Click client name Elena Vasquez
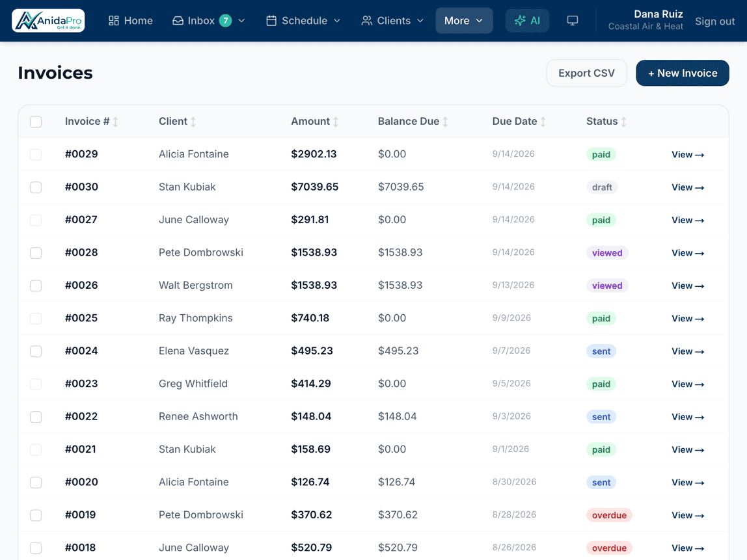Image resolution: width=747 pixels, height=560 pixels. pos(194,351)
